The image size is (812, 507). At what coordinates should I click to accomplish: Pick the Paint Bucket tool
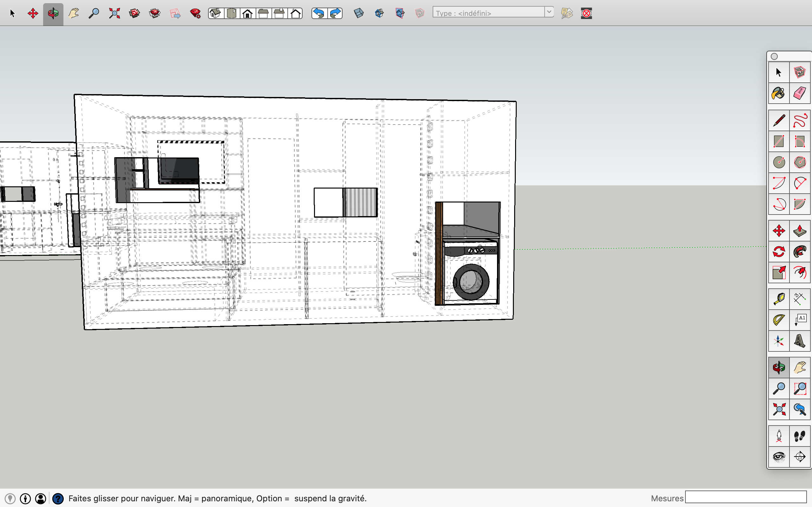point(778,93)
